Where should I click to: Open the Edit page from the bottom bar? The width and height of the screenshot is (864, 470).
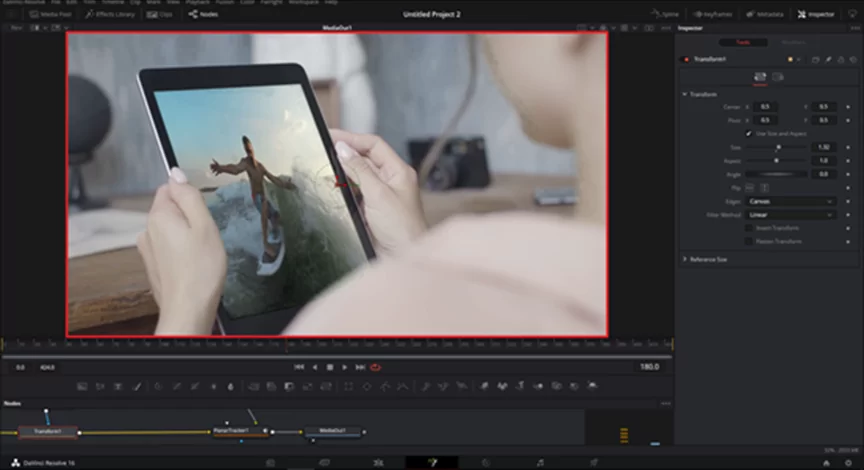[378, 463]
